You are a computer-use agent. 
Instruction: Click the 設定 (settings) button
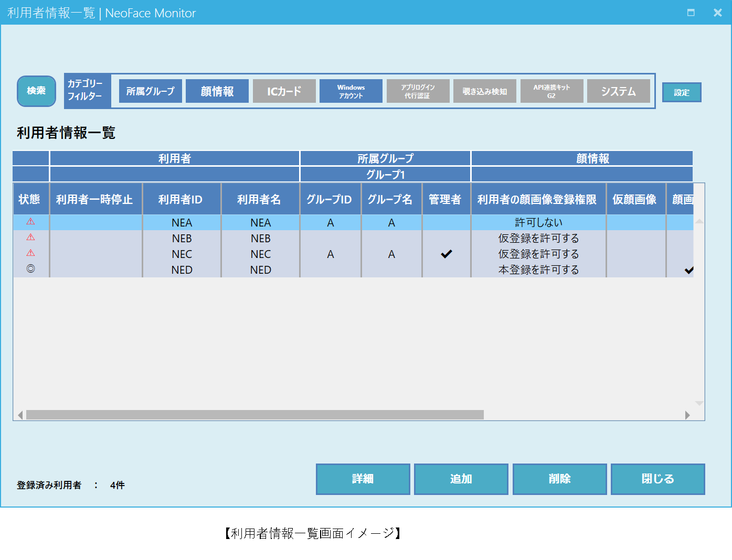coord(681,92)
